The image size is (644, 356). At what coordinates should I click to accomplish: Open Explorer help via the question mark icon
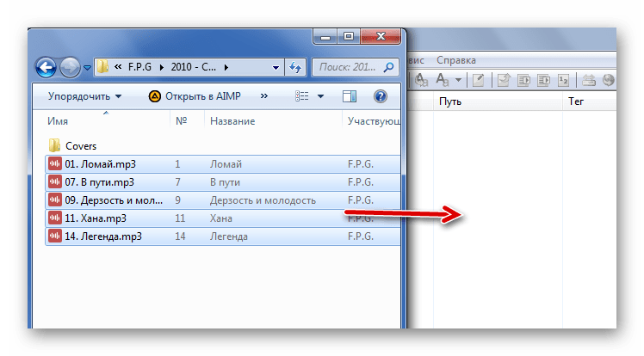(x=380, y=96)
